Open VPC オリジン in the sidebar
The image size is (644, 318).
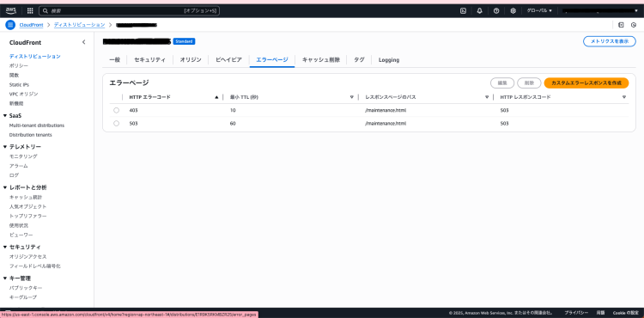(23, 94)
